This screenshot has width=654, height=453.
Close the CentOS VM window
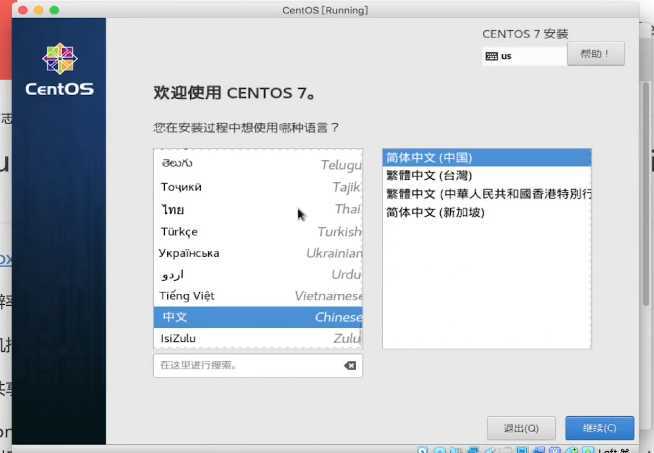click(x=23, y=10)
